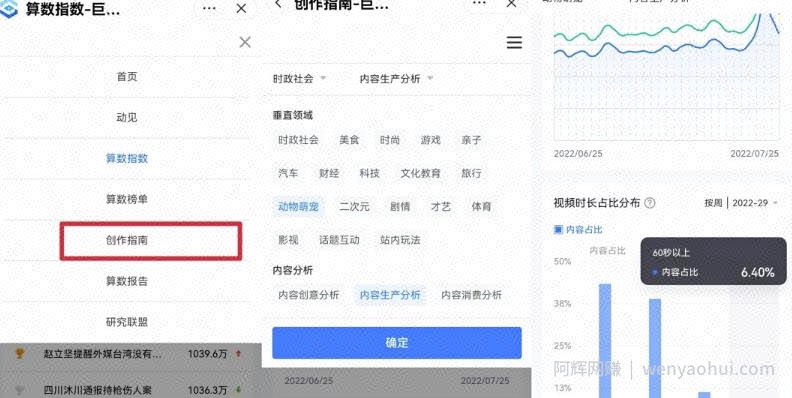Viewport: 792px width, 398px height.
Task: Expand the 内容生产分析 dropdown at top
Action: click(396, 79)
